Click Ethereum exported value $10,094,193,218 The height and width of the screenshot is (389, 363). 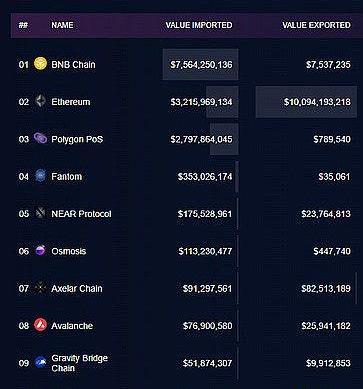tap(317, 102)
